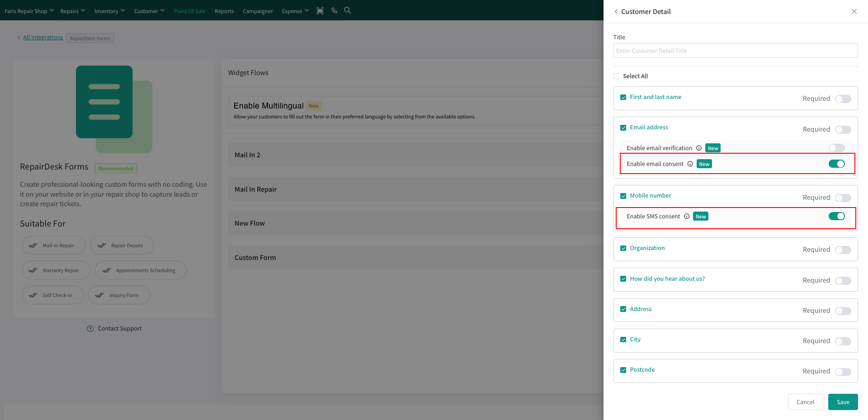
Task: Uncheck the Postcode field checkbox
Action: pos(623,370)
